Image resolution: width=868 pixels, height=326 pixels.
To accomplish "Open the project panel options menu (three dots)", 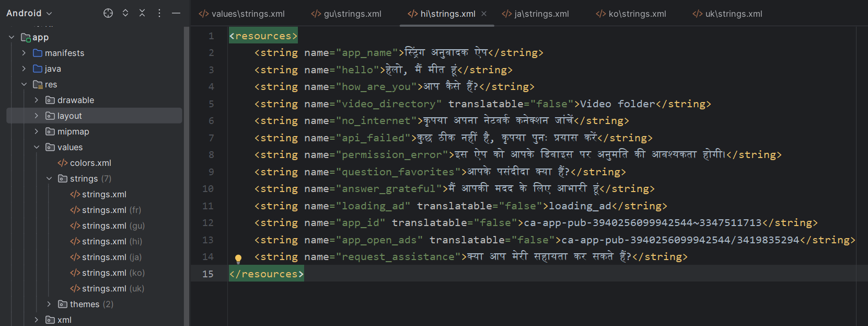I will [159, 13].
